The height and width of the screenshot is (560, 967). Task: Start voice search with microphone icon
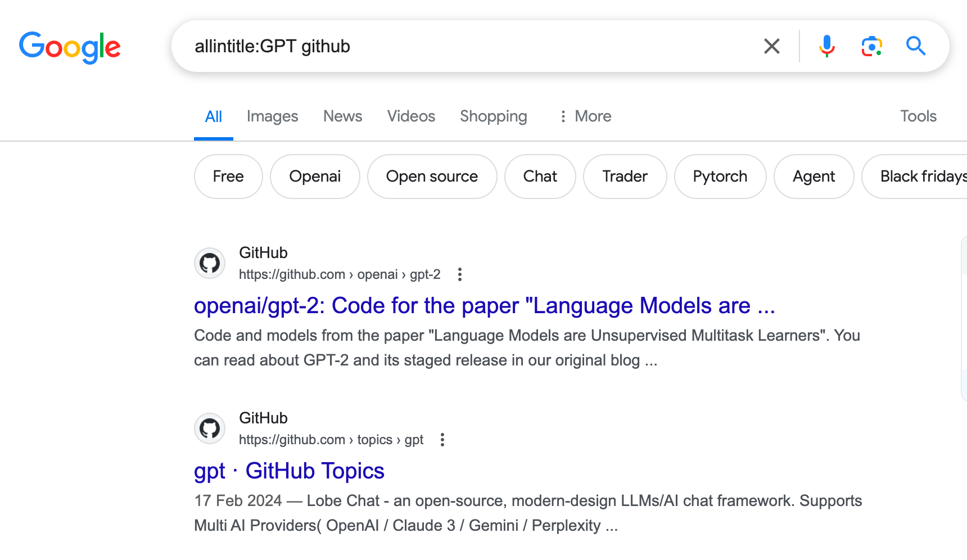click(826, 46)
